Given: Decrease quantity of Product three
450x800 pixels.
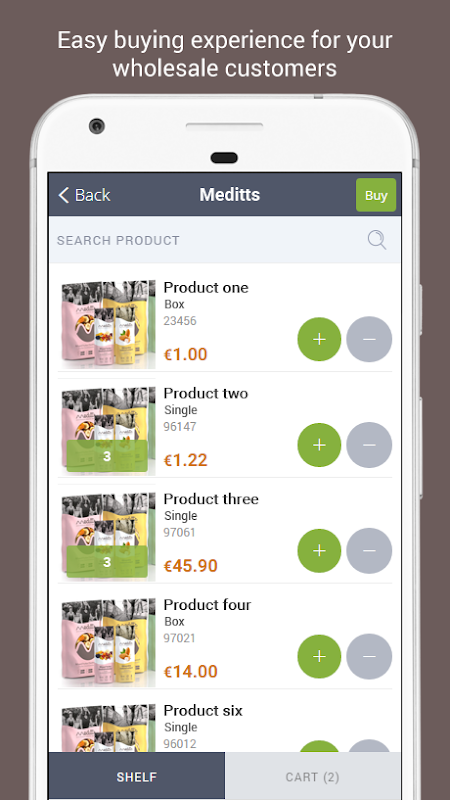Looking at the screenshot, I should point(369,551).
